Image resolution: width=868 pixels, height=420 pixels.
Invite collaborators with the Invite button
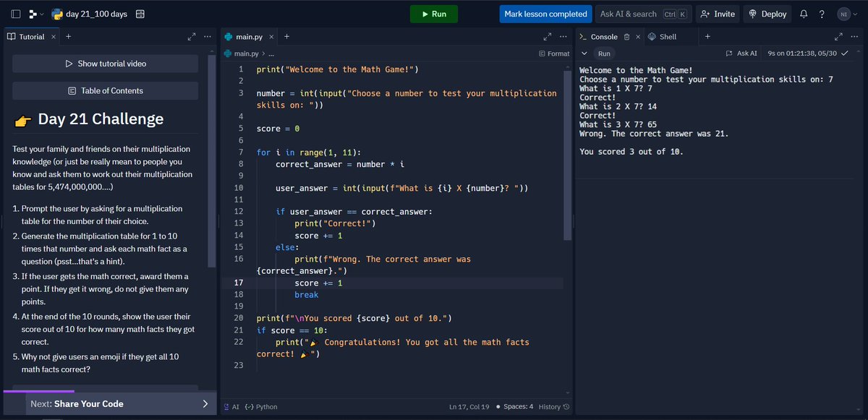pyautogui.click(x=718, y=14)
